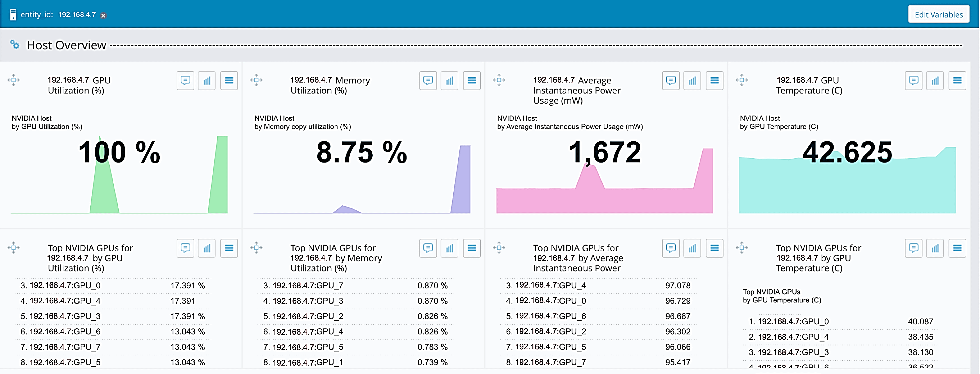980x374 pixels.
Task: Select GPU_2 row showing 0.826 % memory
Action: click(355, 316)
